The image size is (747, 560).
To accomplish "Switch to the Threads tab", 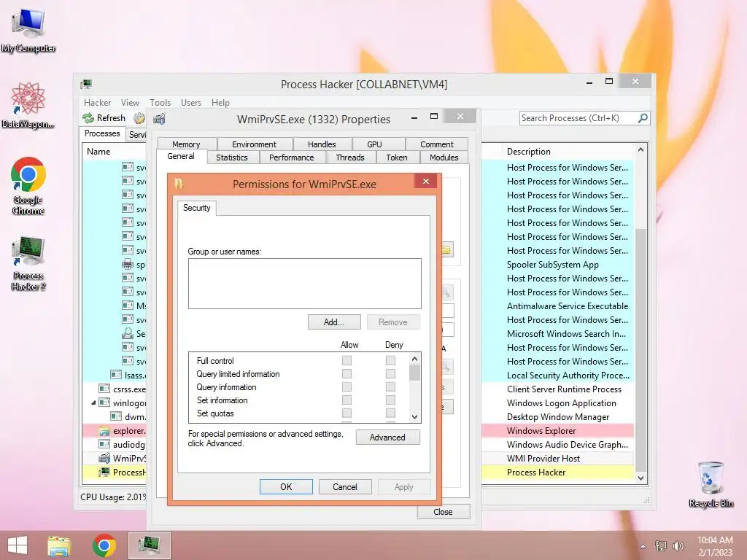I will click(350, 157).
